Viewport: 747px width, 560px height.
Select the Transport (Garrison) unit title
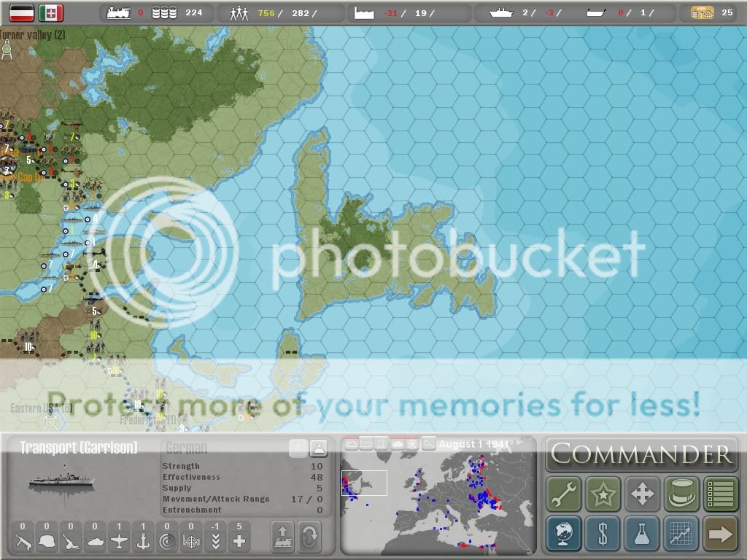(x=79, y=448)
